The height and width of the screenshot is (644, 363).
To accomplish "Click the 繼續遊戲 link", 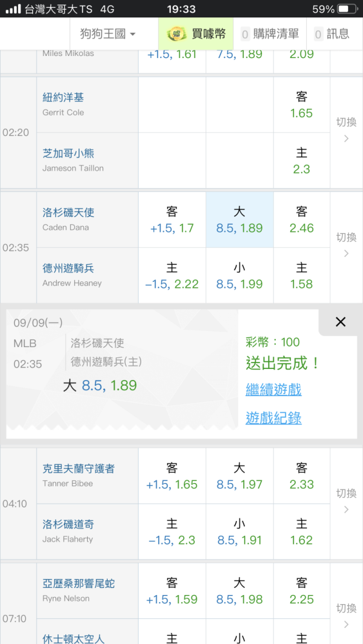I will coord(273,390).
